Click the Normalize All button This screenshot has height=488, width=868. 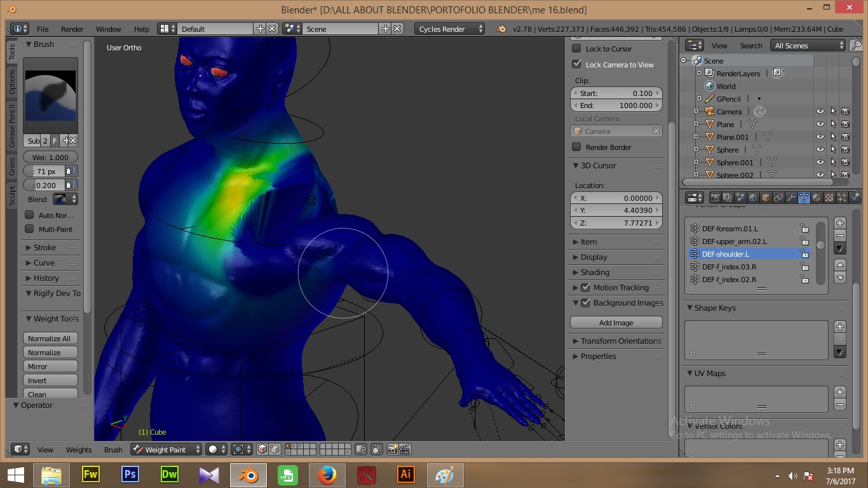[x=50, y=337]
